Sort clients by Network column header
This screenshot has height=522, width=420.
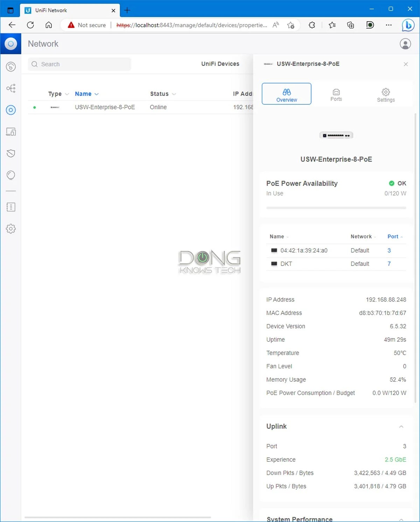click(363, 236)
